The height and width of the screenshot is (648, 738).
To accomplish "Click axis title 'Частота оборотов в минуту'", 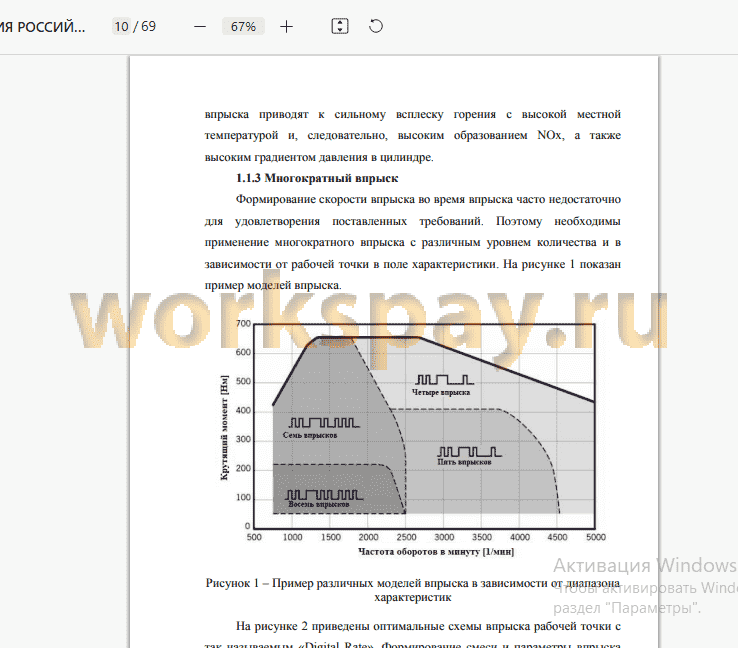I will [436, 552].
